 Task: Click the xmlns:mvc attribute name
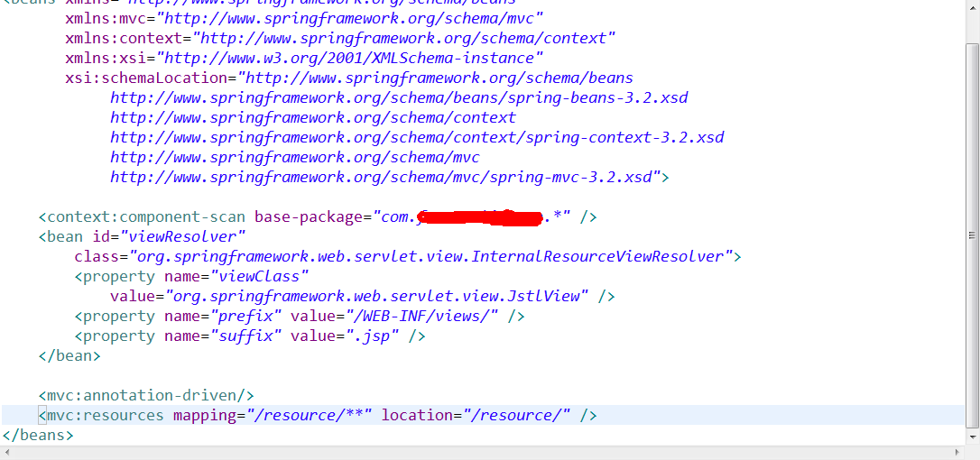point(106,18)
